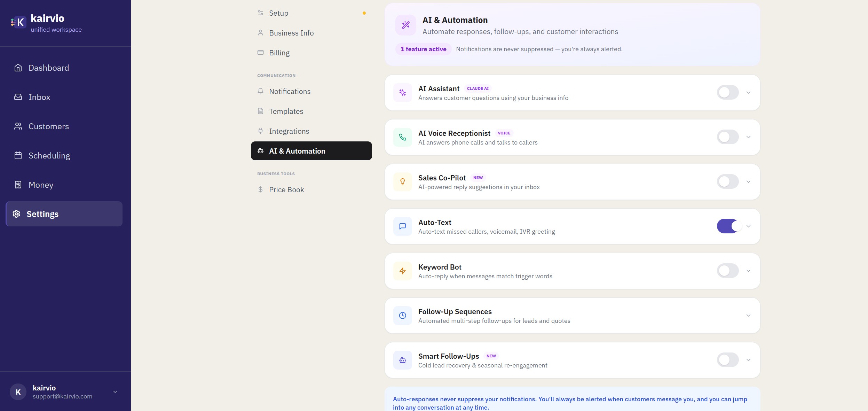This screenshot has width=868, height=411.
Task: Click NEW badge beside Sales Co-Pilot
Action: pyautogui.click(x=478, y=178)
